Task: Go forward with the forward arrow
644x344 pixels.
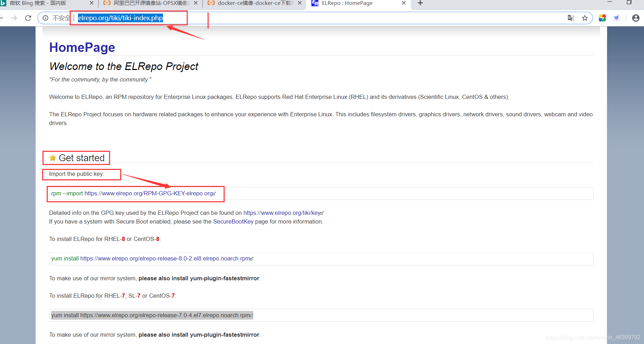Action: tap(14, 18)
